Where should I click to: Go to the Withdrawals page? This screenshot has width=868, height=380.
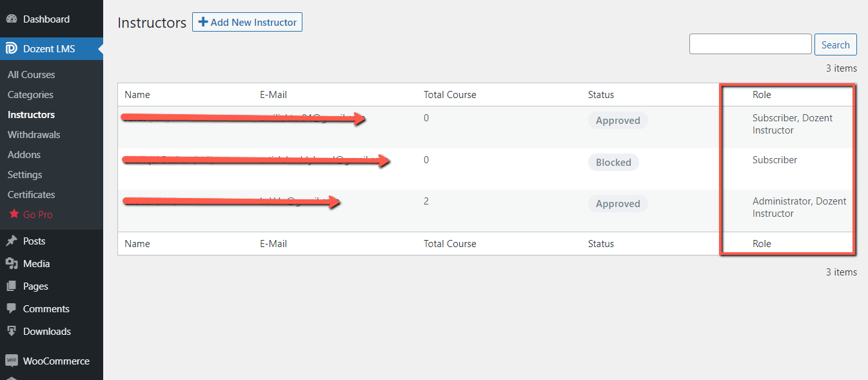[34, 135]
